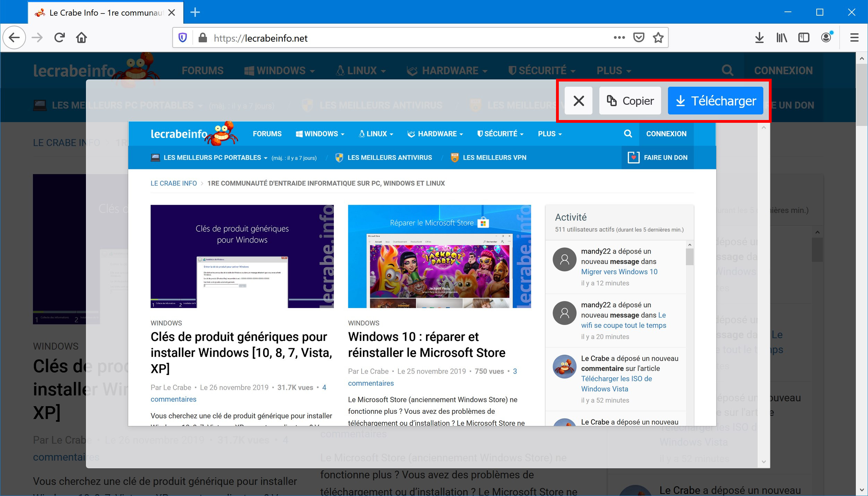Open LES MEILLEURS ANTIVIRUS link in preview

[x=384, y=158]
